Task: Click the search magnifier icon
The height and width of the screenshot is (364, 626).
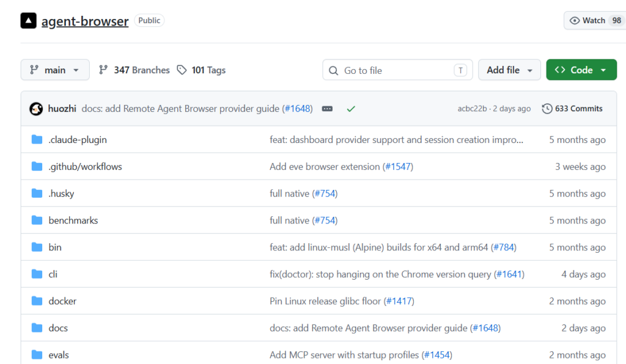Action: point(333,71)
